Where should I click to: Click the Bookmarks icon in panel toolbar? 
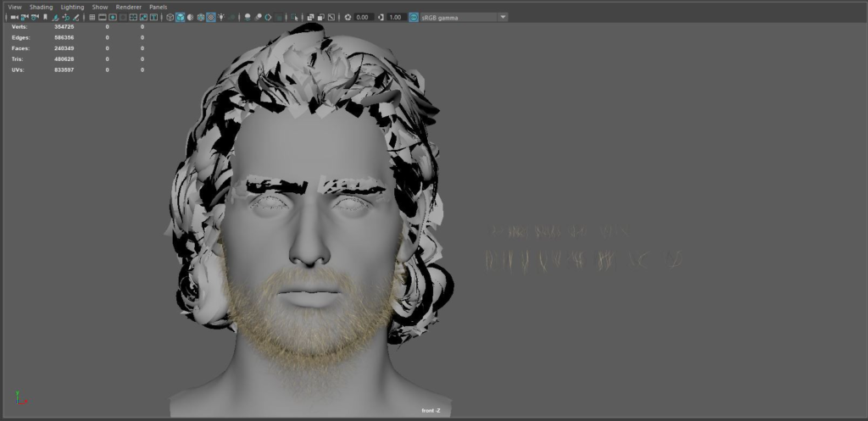[x=45, y=17]
